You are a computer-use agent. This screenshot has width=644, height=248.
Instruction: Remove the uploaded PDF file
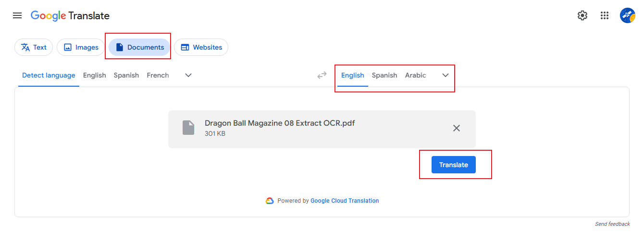coord(457,128)
